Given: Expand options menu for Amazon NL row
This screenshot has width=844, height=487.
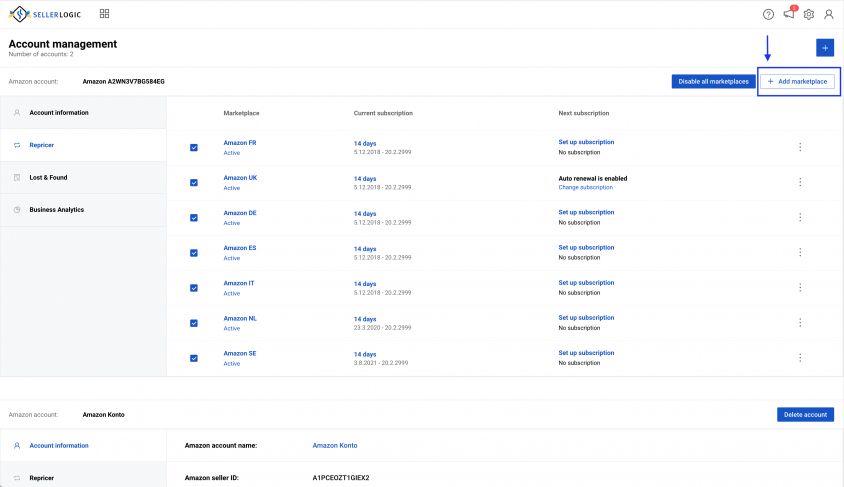Looking at the screenshot, I should pos(800,323).
